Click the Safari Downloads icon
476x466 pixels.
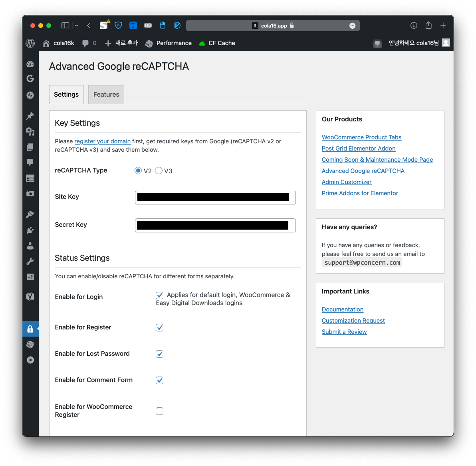pyautogui.click(x=414, y=26)
